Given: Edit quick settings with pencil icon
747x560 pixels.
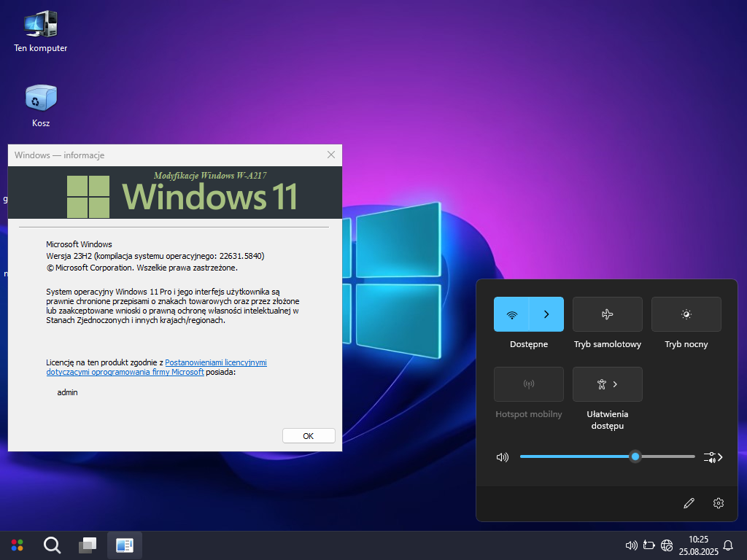Looking at the screenshot, I should click(689, 503).
